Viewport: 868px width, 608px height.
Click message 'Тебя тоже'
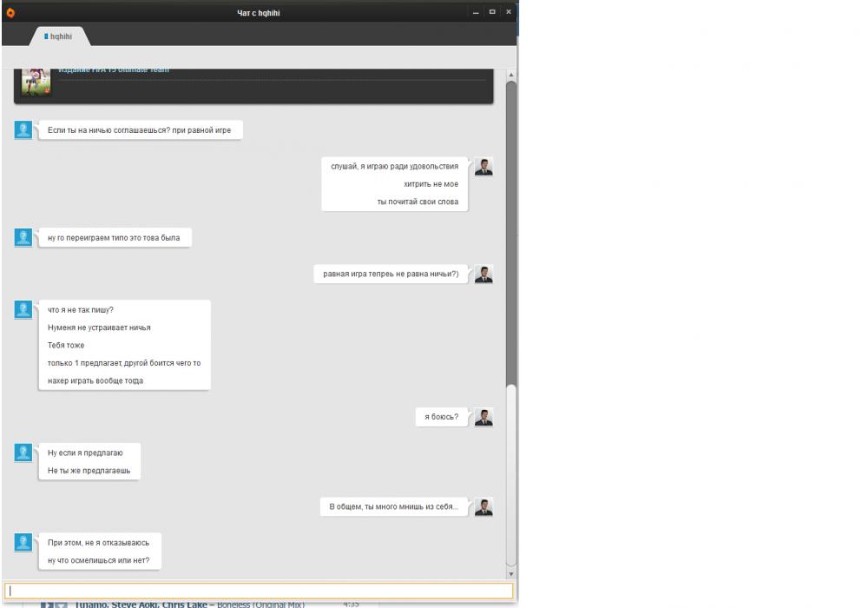point(66,345)
